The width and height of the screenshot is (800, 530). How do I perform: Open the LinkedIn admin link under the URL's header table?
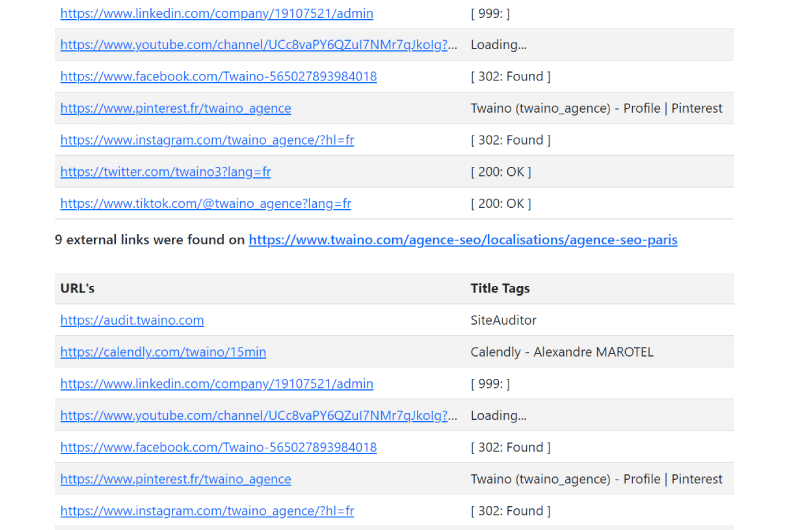point(217,384)
